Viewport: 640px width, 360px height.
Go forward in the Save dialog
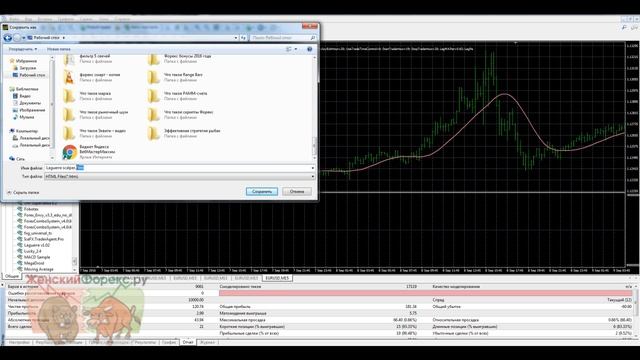(17, 38)
